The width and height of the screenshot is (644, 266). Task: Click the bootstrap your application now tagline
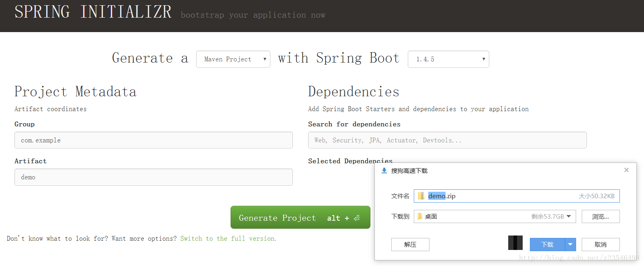pyautogui.click(x=253, y=15)
